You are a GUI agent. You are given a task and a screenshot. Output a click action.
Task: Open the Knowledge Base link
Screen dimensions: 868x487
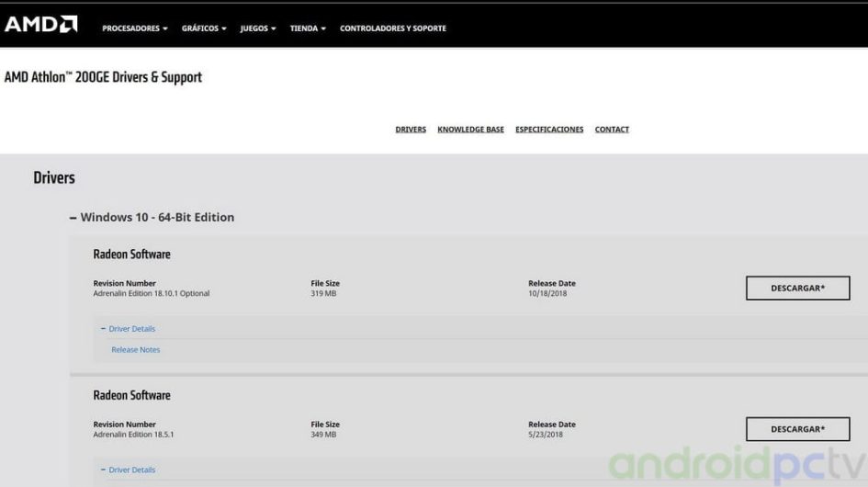click(x=470, y=130)
